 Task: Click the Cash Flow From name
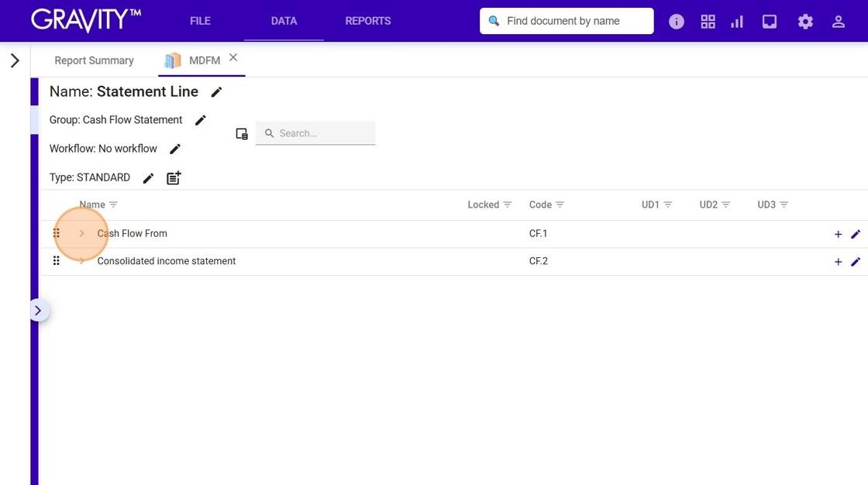(x=133, y=234)
